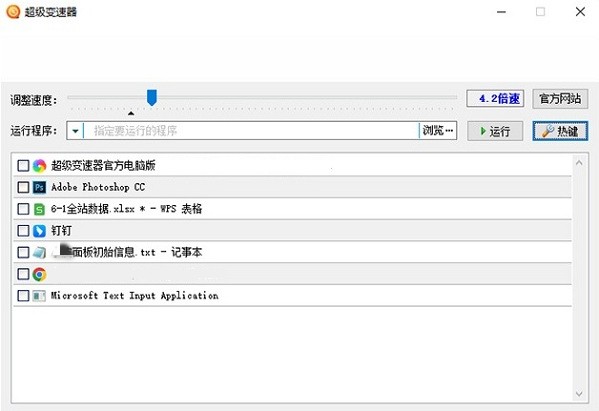599x411 pixels.
Task: Check the 超级变速器官方电脑版 checkbox
Action: click(23, 166)
